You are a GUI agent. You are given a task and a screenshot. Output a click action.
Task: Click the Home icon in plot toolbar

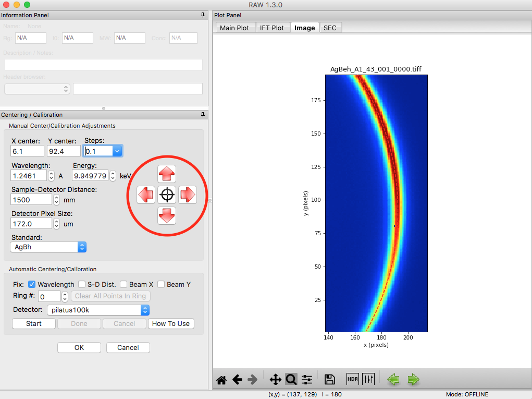(x=221, y=380)
